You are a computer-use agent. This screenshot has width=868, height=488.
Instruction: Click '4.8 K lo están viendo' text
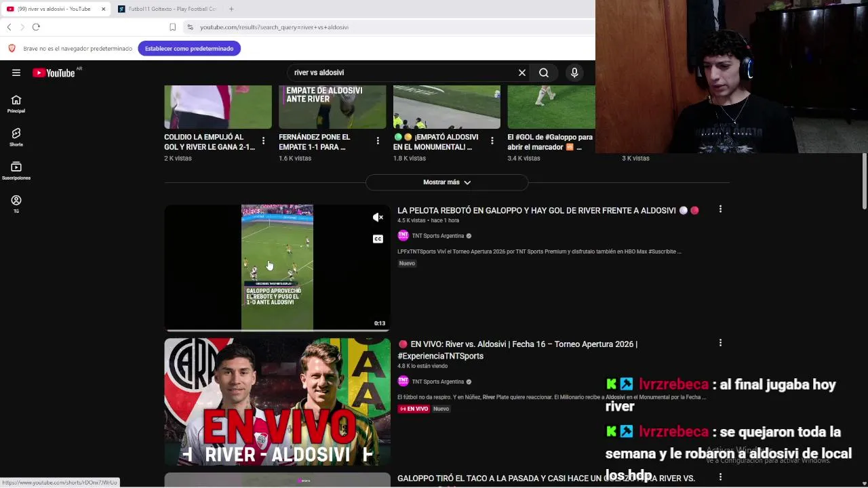point(422,366)
